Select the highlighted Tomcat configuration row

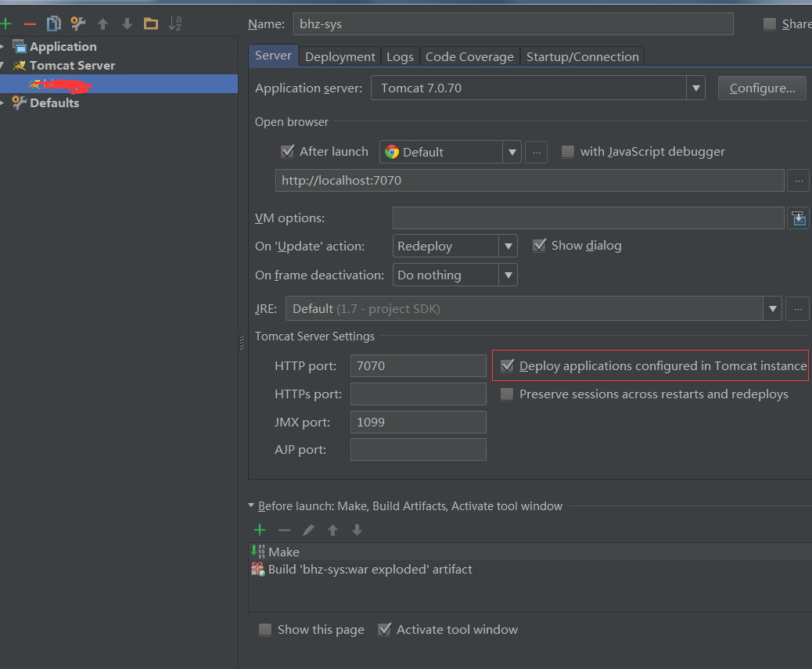click(119, 84)
